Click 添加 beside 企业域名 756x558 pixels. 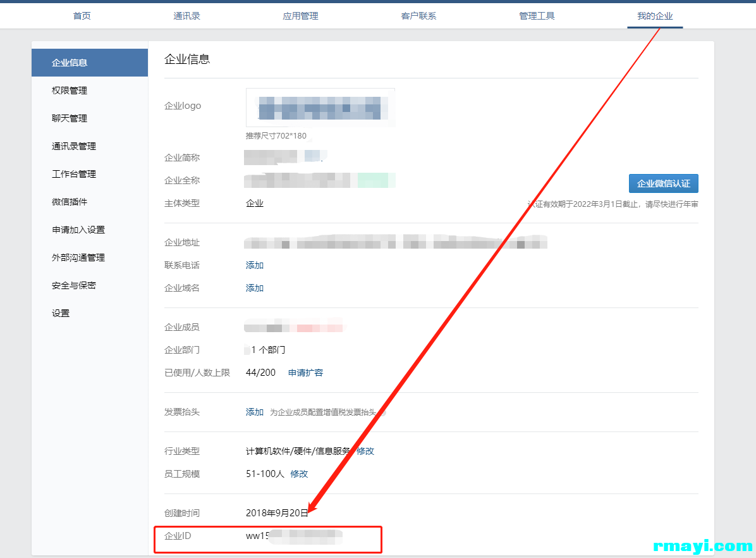255,288
